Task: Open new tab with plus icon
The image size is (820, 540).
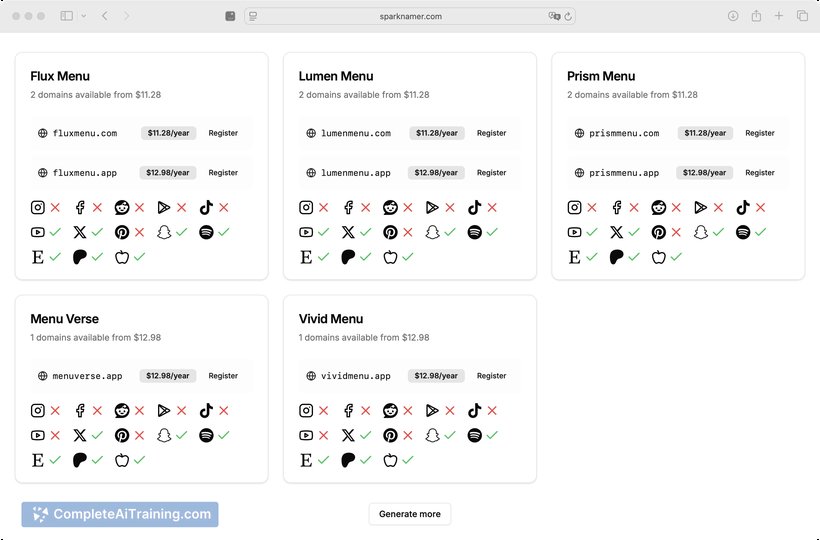Action: click(779, 16)
